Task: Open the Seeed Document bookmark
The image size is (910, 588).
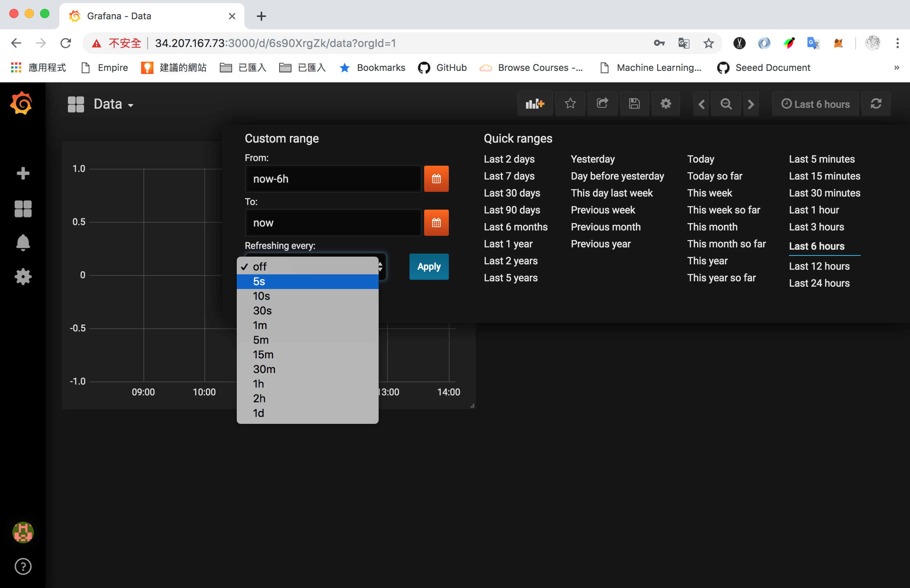Action: coord(763,68)
